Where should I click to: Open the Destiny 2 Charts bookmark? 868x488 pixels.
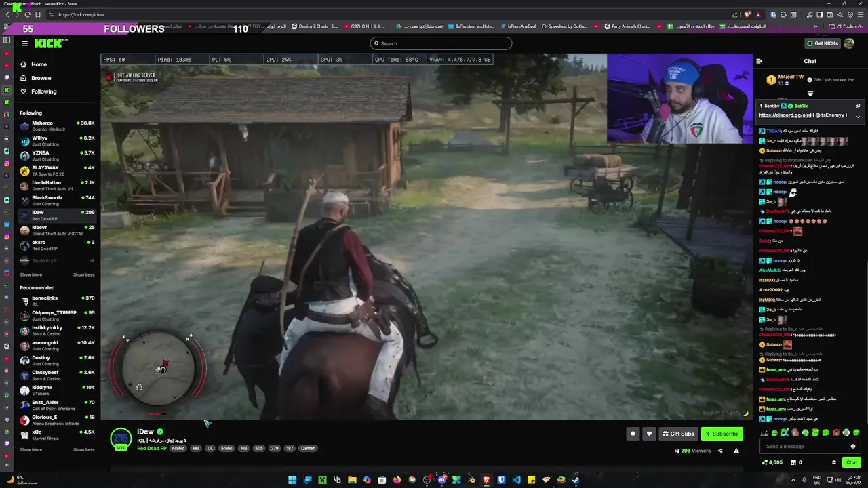tap(315, 26)
